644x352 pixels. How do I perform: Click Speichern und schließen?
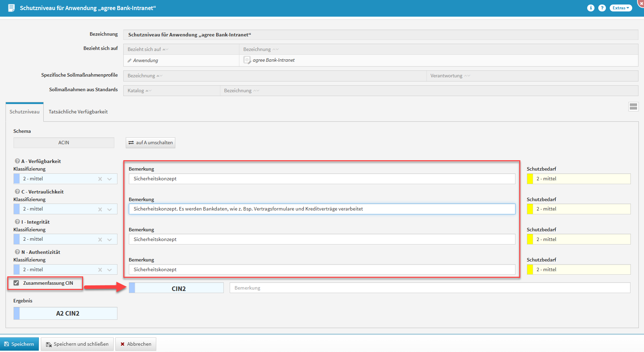point(77,344)
